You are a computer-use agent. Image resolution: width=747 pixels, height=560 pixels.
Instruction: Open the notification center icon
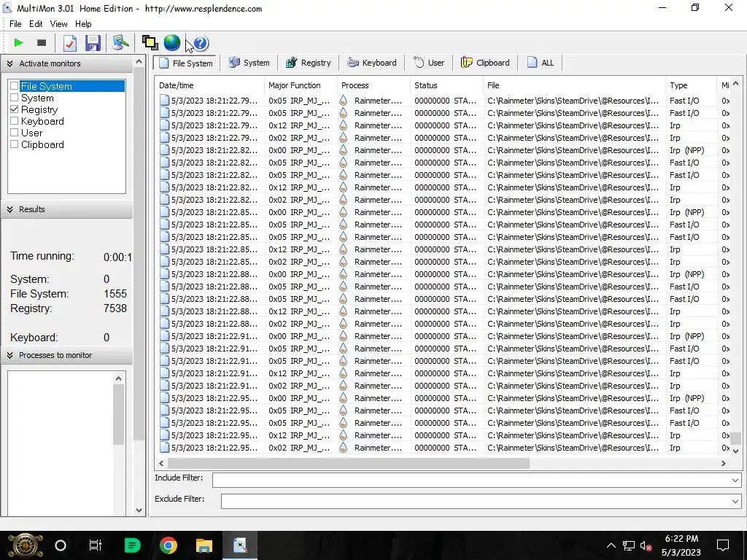point(723,545)
